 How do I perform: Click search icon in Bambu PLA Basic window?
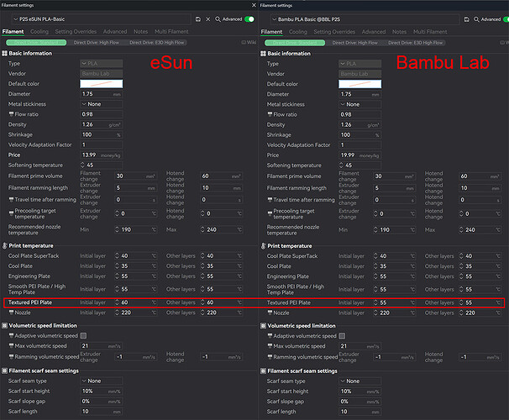coord(476,19)
